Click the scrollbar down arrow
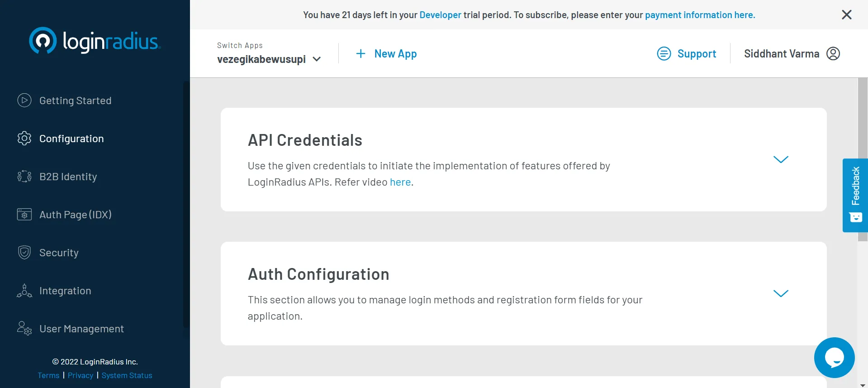 click(x=863, y=385)
